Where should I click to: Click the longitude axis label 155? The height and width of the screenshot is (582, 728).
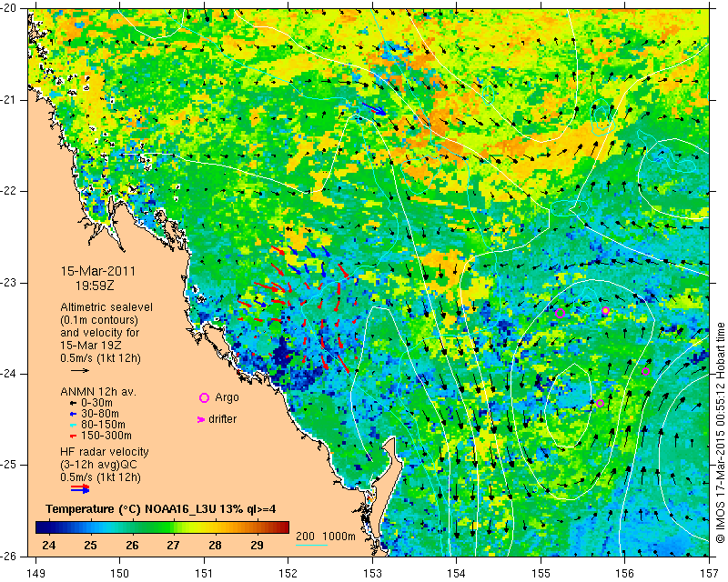pyautogui.click(x=541, y=573)
